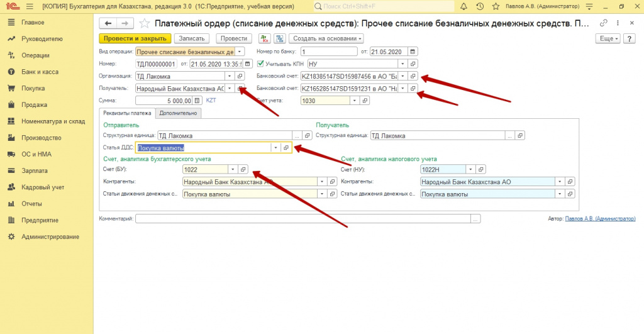
Task: Open author link Павлов А.В.
Action: coord(600,219)
